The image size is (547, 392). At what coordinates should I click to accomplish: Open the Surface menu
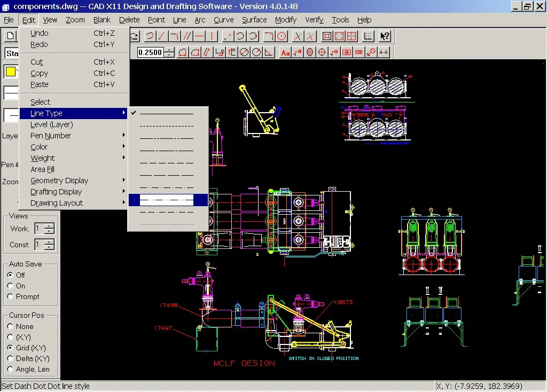tap(254, 20)
